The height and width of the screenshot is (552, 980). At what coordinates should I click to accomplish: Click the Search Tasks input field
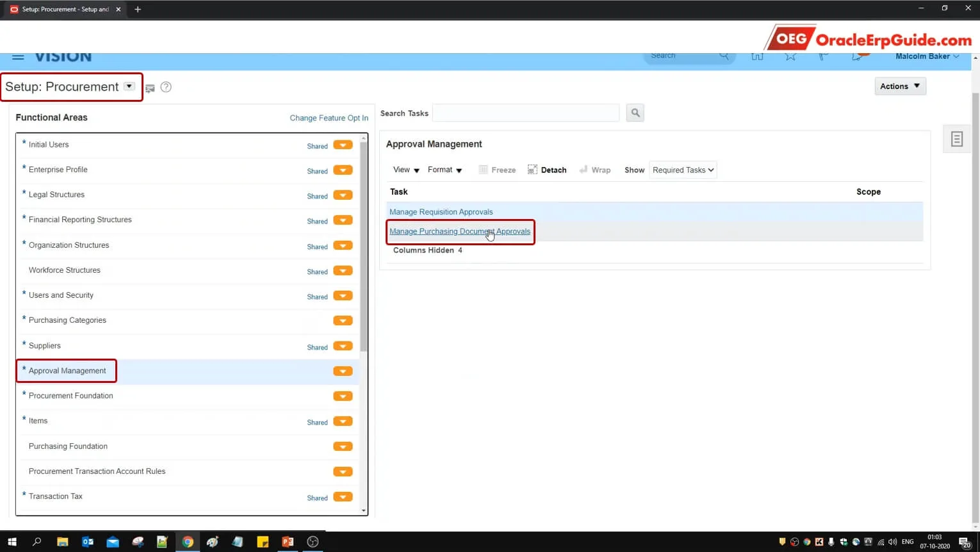tap(526, 113)
